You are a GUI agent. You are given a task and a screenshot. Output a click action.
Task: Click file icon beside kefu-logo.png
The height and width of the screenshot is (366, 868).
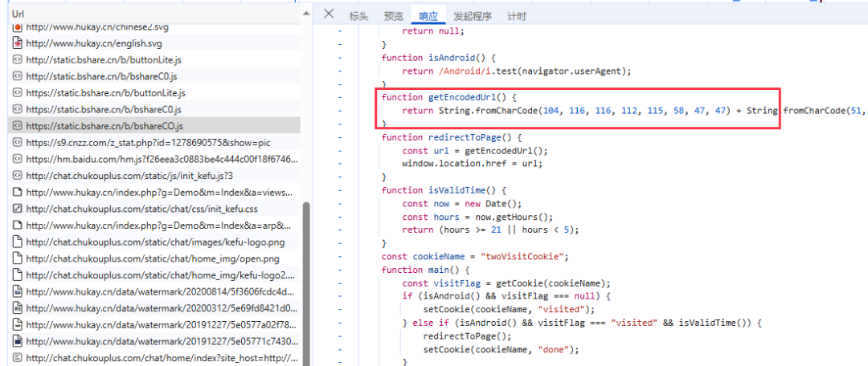point(17,242)
